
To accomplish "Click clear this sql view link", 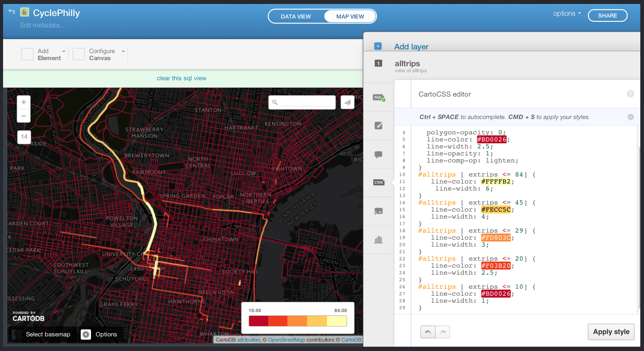I will coord(181,78).
